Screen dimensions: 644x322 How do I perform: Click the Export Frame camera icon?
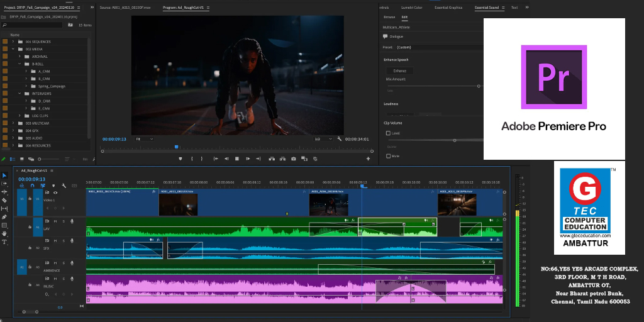(x=294, y=158)
